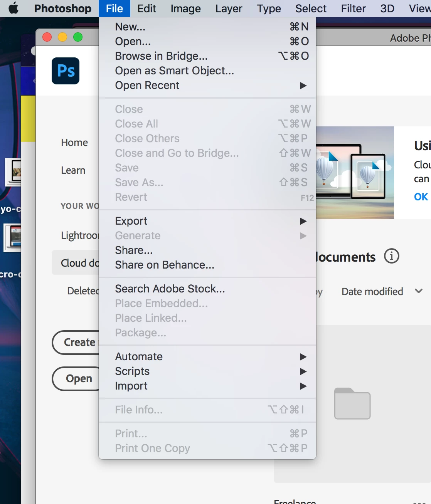Viewport: 431px width, 504px height.
Task: Click the Create new button
Action: 76,342
